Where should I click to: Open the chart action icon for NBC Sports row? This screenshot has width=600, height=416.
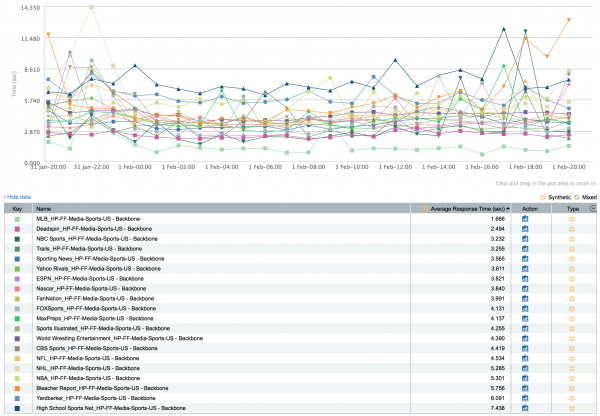click(x=525, y=239)
